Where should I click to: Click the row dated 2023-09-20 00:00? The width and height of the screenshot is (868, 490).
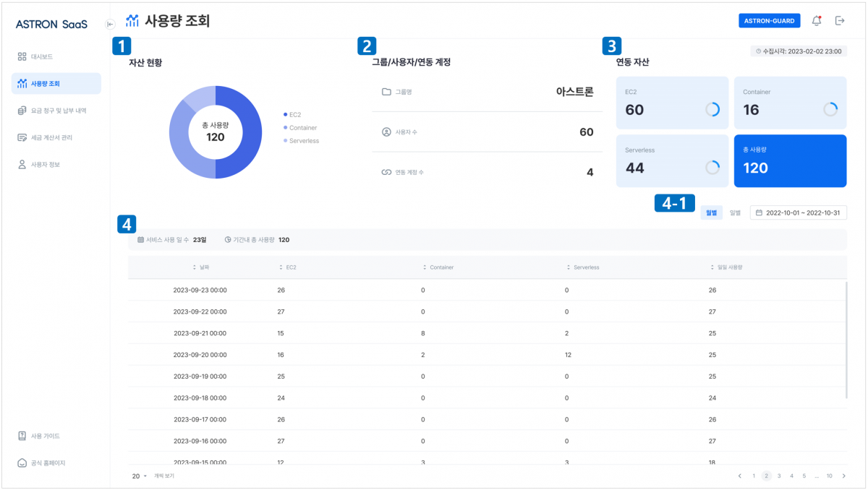point(487,355)
